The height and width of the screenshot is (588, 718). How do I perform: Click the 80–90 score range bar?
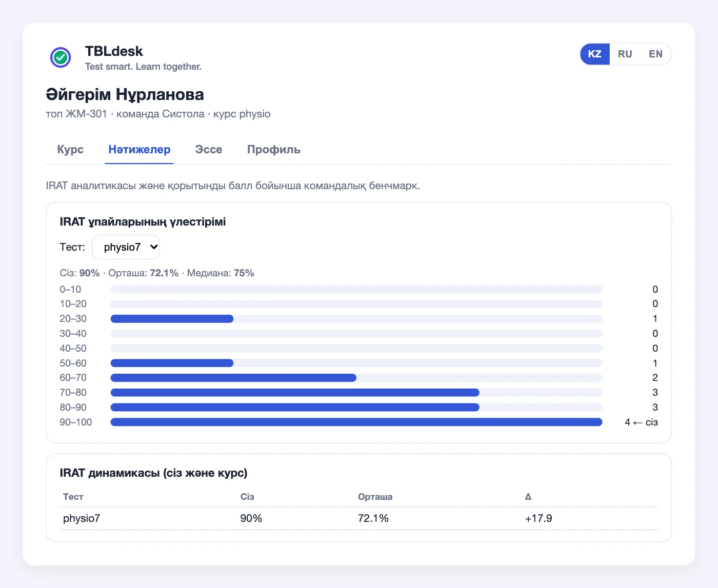point(356,408)
